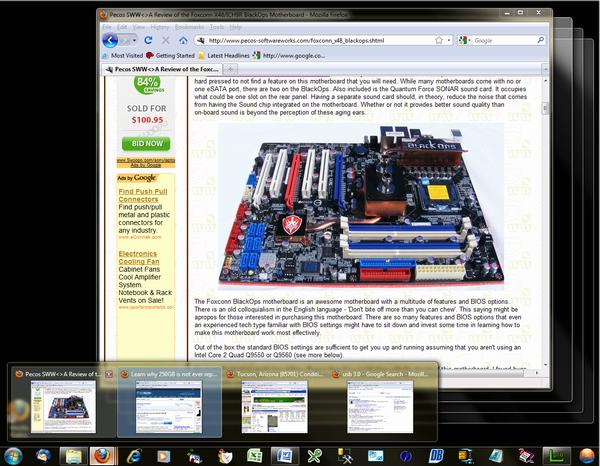Open the list all tabs dropdown
600x466 pixels.
[x=545, y=69]
